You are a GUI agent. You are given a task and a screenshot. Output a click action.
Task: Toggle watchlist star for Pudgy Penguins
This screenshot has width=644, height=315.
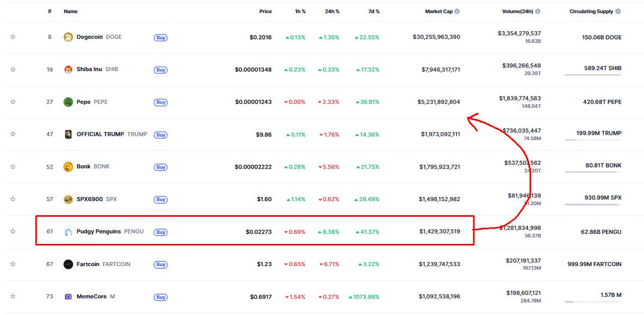coord(13,232)
